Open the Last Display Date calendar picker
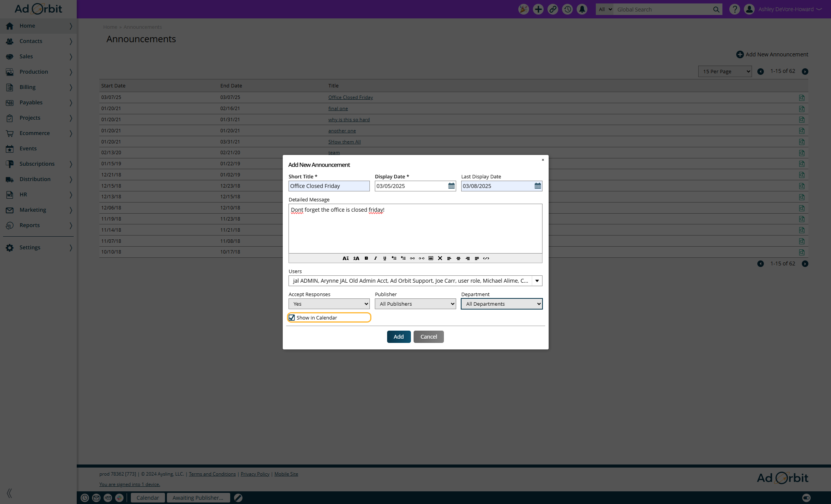This screenshot has width=831, height=504. pos(538,186)
